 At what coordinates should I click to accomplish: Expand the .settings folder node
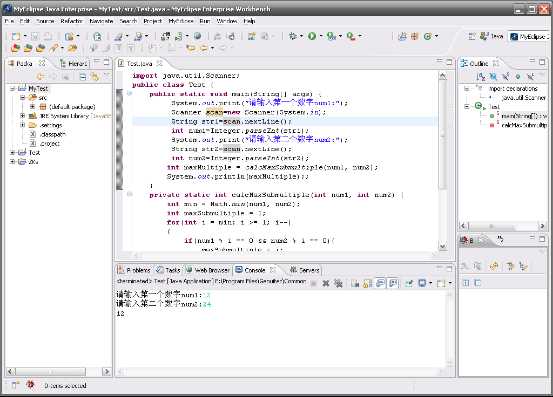[23, 125]
